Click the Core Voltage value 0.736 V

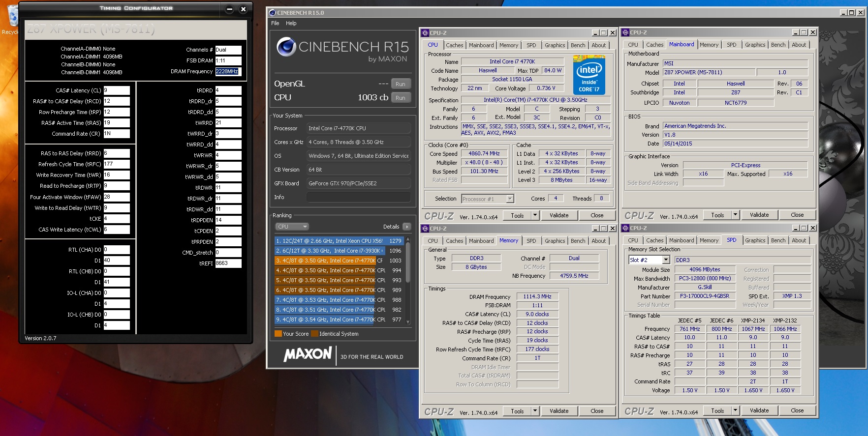546,88
